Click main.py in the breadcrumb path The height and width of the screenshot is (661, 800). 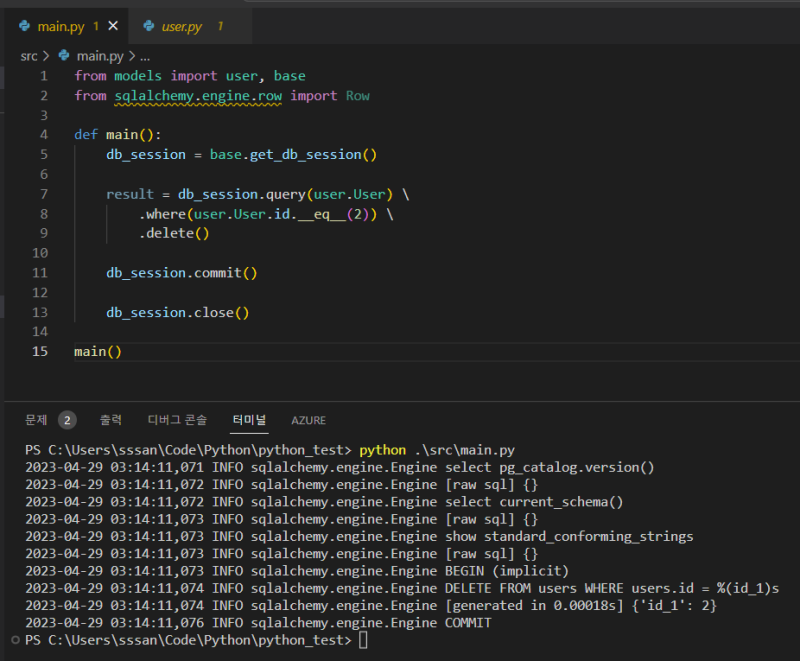tap(100, 56)
